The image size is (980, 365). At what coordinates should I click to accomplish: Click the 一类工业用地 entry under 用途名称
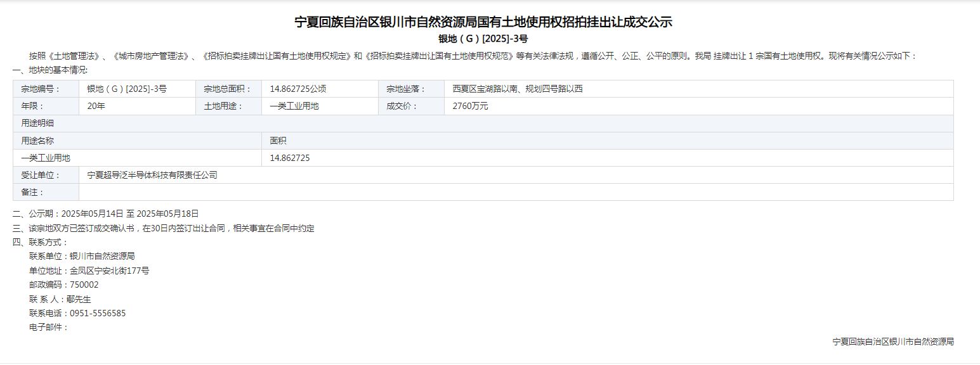pyautogui.click(x=46, y=158)
